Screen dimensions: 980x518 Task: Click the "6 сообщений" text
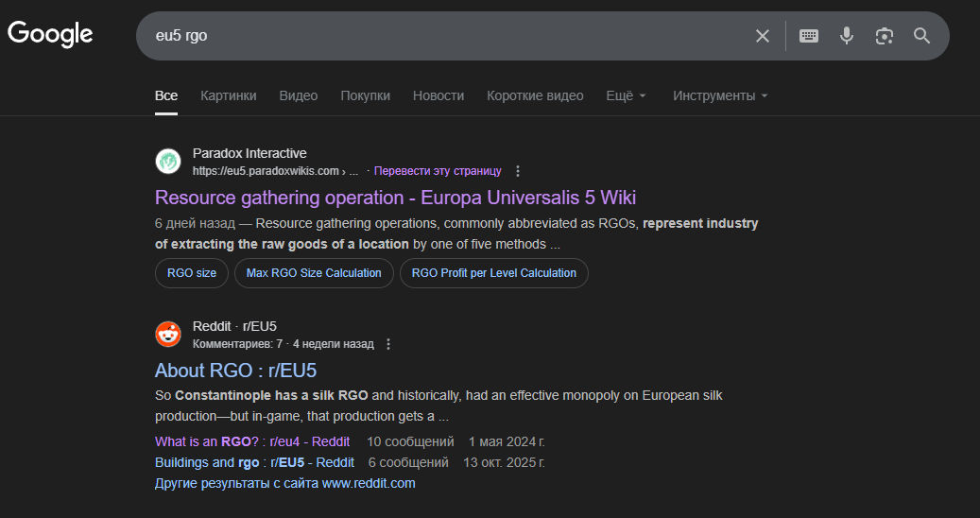coord(408,462)
